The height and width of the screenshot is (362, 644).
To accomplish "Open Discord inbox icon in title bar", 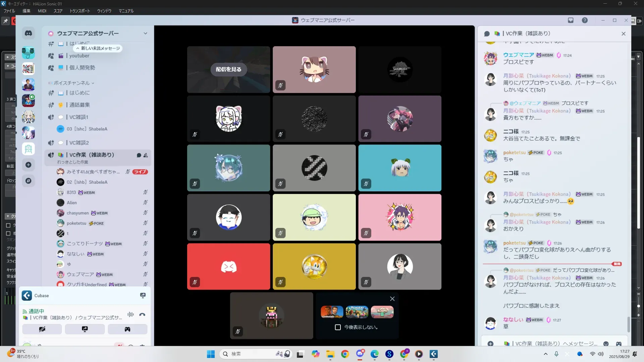I will (571, 20).
